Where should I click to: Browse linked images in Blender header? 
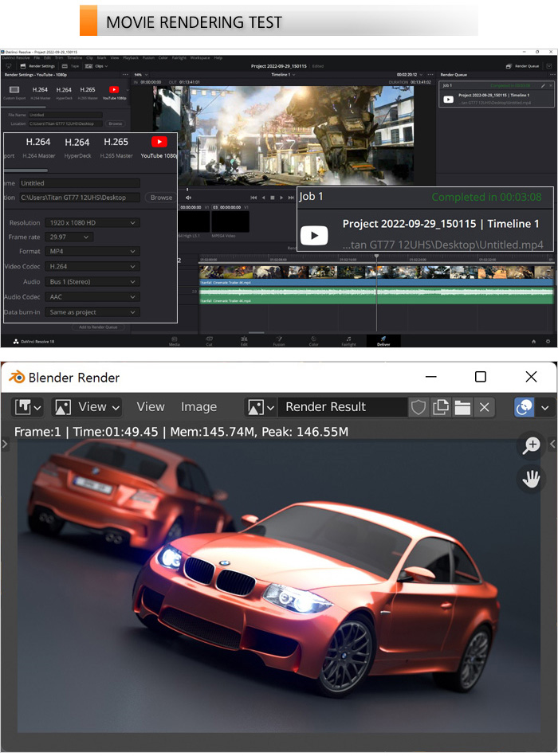click(261, 407)
